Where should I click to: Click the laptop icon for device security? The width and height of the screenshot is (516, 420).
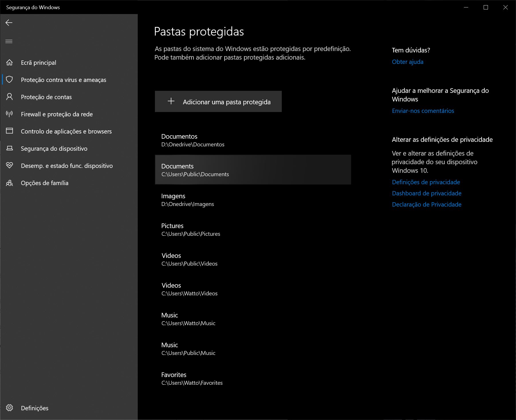[9, 148]
